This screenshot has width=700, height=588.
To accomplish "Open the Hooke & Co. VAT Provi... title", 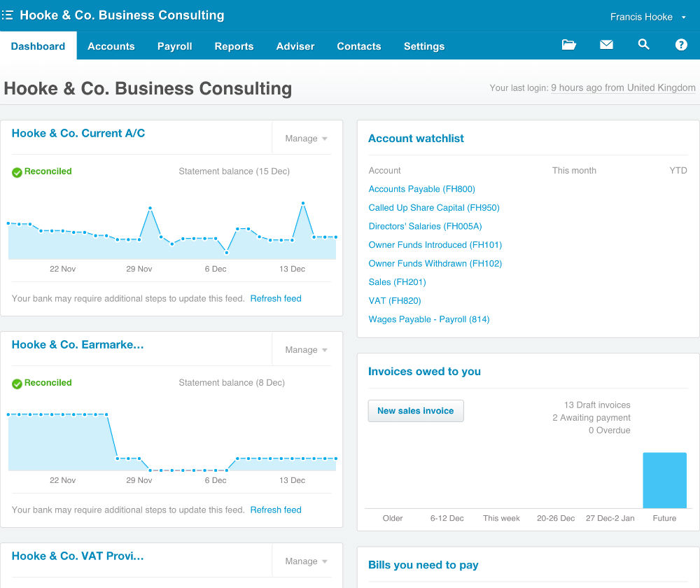I will coord(78,556).
